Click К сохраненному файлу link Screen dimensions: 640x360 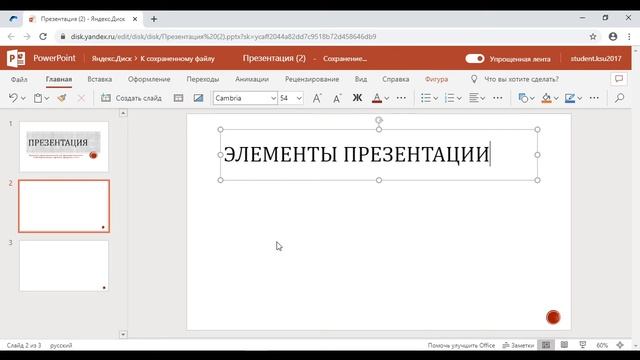(178, 59)
